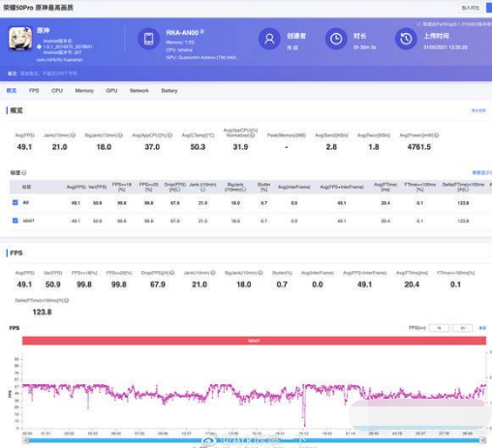
Task: Click blue link right of 概览 heading
Action: point(478,110)
